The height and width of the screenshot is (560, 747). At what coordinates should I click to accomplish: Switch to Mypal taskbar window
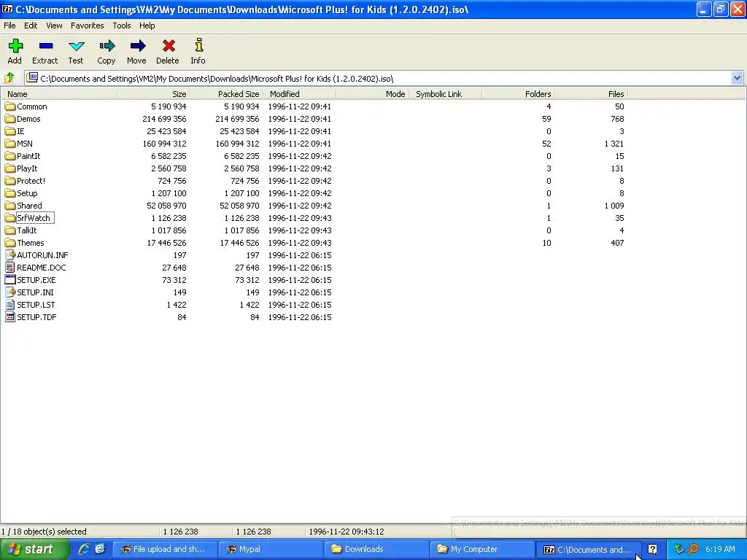click(x=271, y=549)
